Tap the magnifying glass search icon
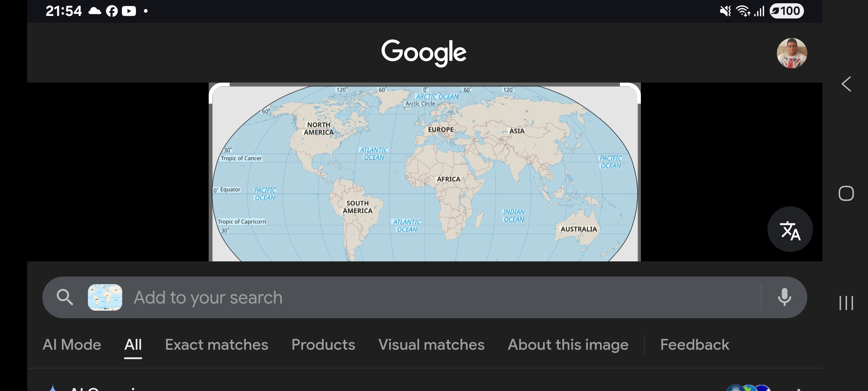Screen dimensions: 868x391 65,297
